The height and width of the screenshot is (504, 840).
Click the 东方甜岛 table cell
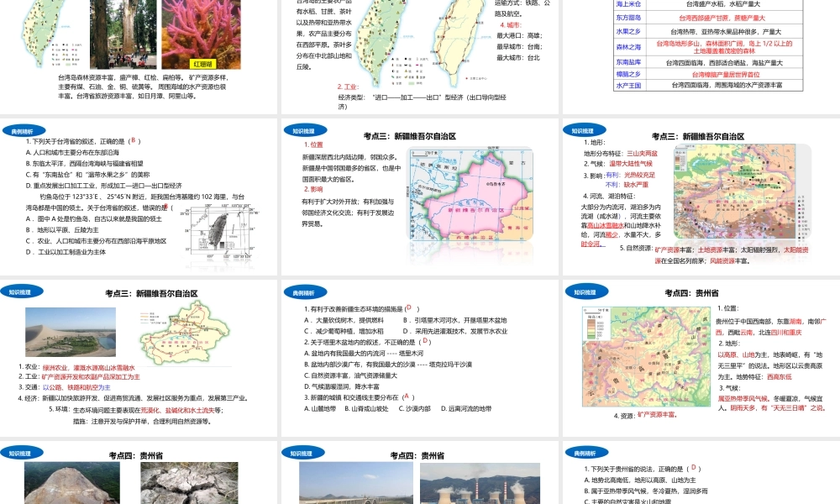[628, 18]
